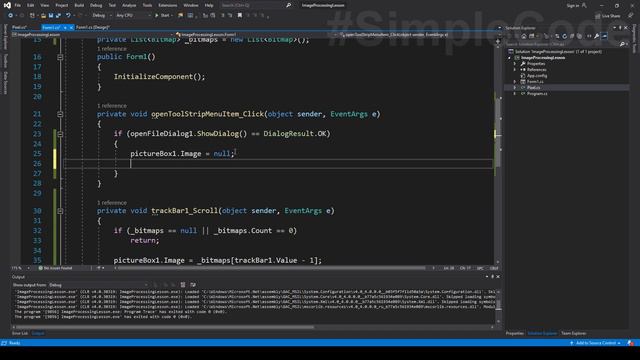Viewport: 640px width, 360px height.
Task: Click the Send Feedback icon beside Live Share
Action: point(631,16)
